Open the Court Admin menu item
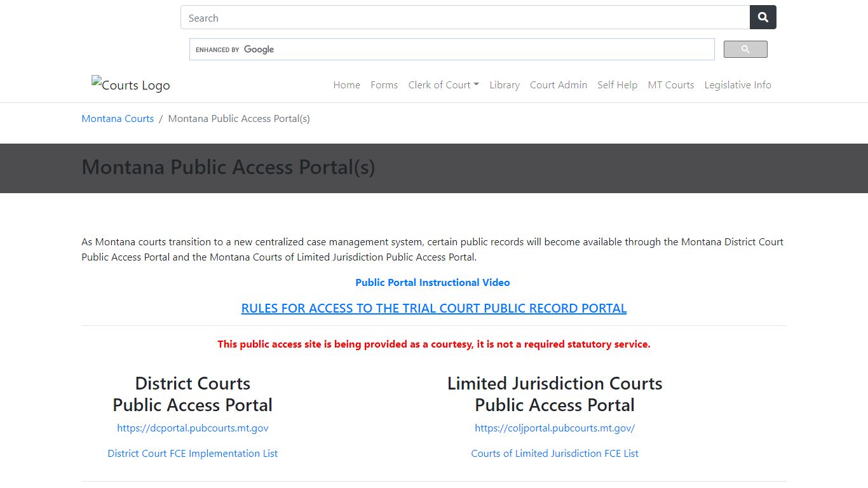Viewport: 868px width, 488px height. pos(559,85)
